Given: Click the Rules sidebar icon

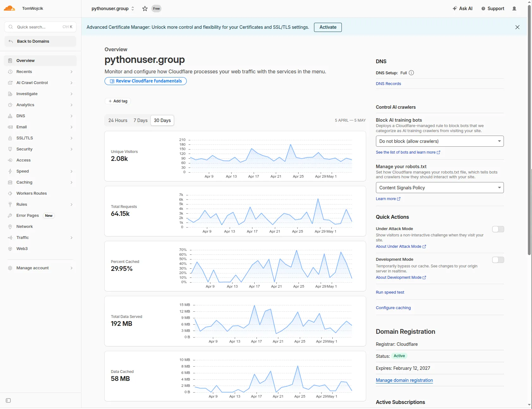Looking at the screenshot, I should [10, 204].
